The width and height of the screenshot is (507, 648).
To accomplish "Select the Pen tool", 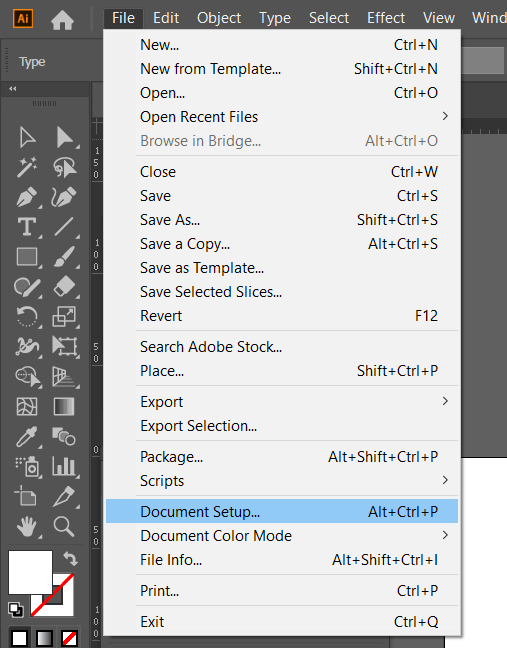I will pyautogui.click(x=27, y=197).
